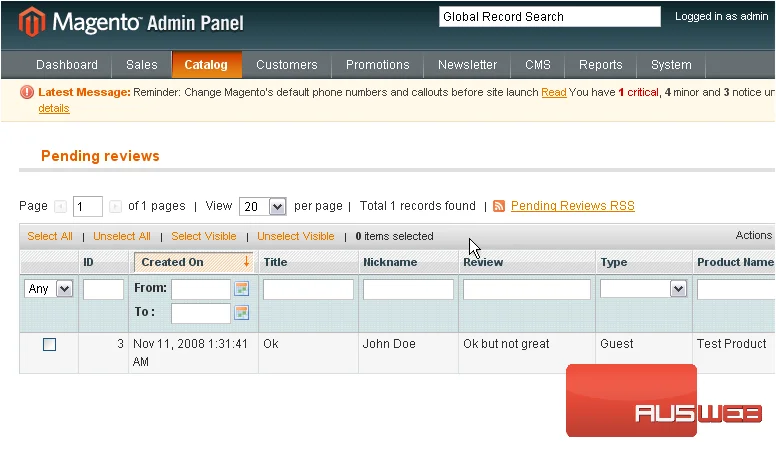Image resolution: width=776 pixels, height=450 pixels.
Task: Open the Catalog menu
Action: (x=206, y=65)
